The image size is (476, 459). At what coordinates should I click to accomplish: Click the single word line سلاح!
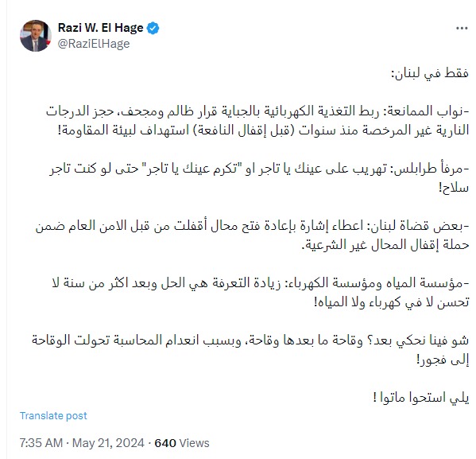tap(454, 188)
